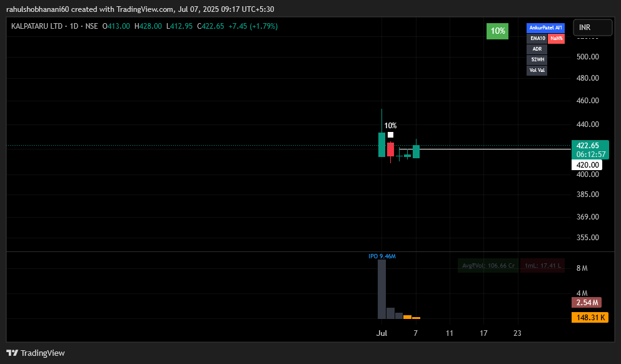Click the 52WH table cell
Viewport: 621px width, 364px height.
pyautogui.click(x=537, y=60)
